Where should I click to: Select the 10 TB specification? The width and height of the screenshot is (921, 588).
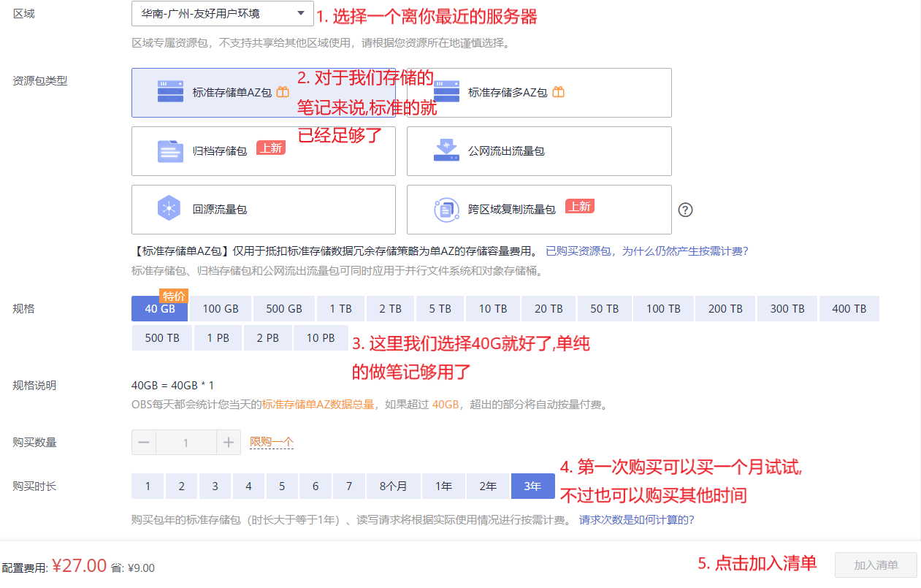492,308
